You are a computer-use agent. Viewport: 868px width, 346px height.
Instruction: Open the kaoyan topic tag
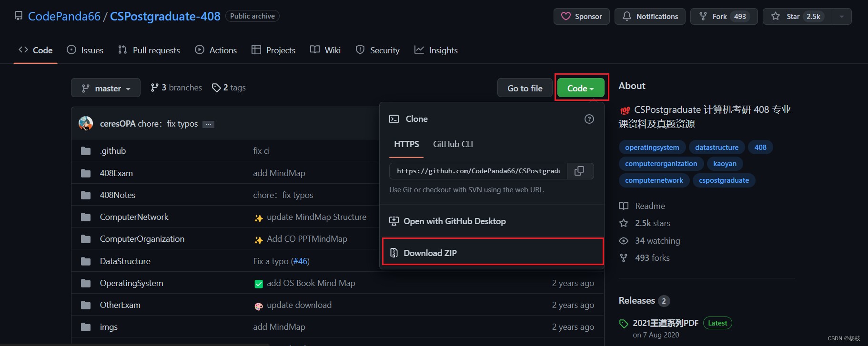click(x=725, y=164)
